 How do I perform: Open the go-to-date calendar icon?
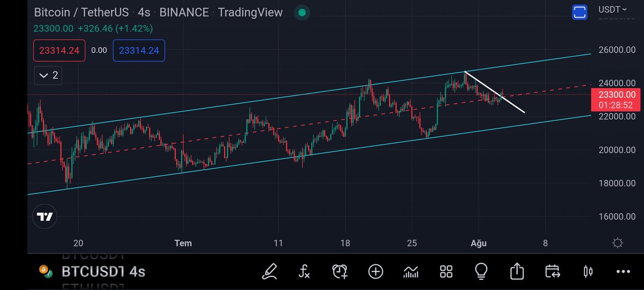(x=552, y=271)
